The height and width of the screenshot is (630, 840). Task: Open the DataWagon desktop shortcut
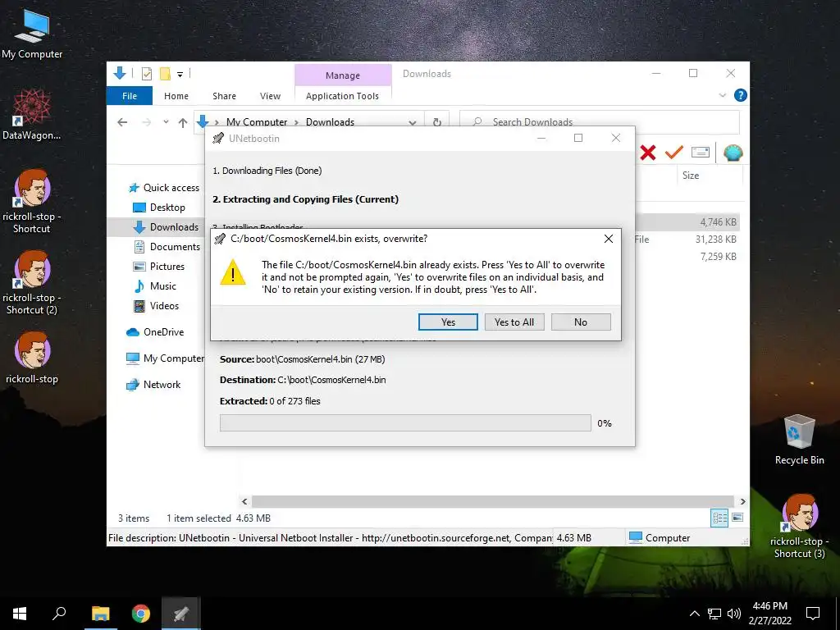[x=32, y=115]
